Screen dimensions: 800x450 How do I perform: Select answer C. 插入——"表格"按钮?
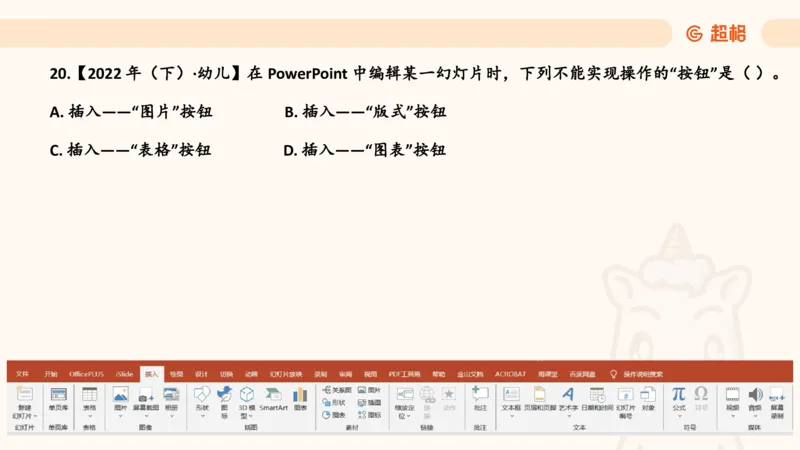click(x=131, y=150)
